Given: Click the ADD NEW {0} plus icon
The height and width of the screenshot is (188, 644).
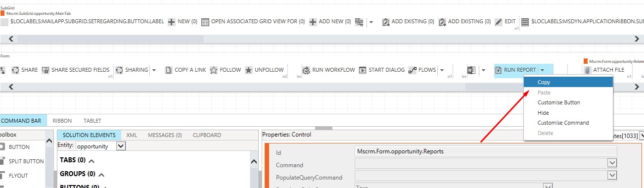Looking at the screenshot, I should click(x=313, y=22).
